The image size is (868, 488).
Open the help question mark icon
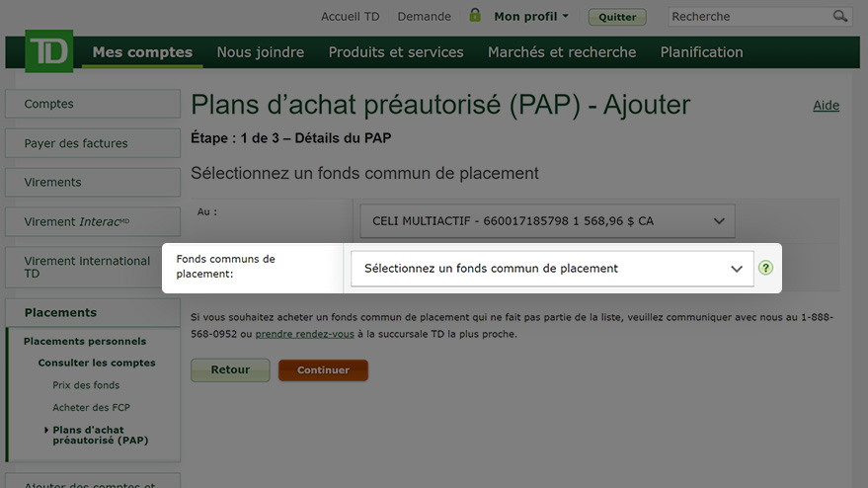(x=765, y=268)
